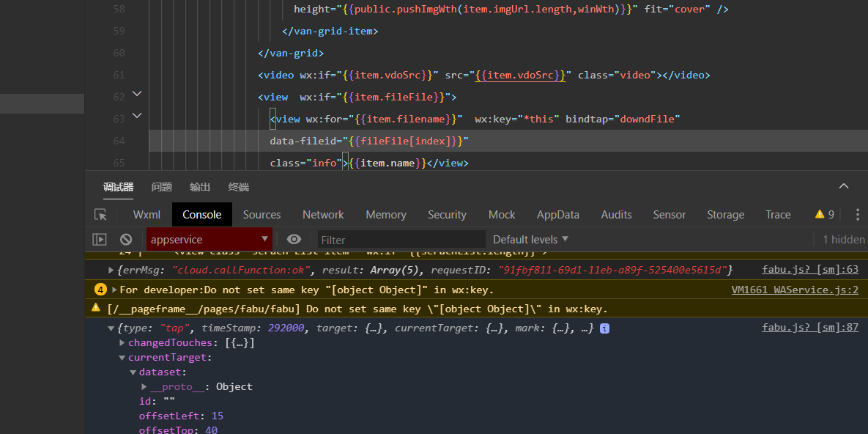This screenshot has width=868, height=434.
Task: Place cursor on data-fileid attribute line
Action: click(x=369, y=141)
